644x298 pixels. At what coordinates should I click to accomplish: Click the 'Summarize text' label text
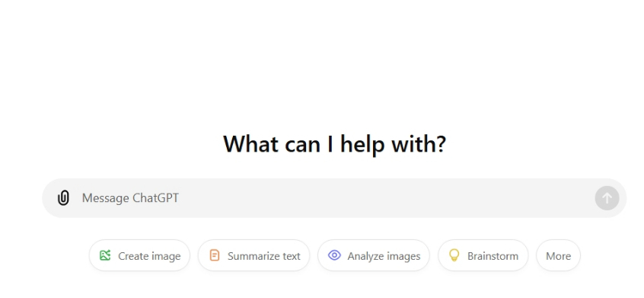[x=263, y=256]
